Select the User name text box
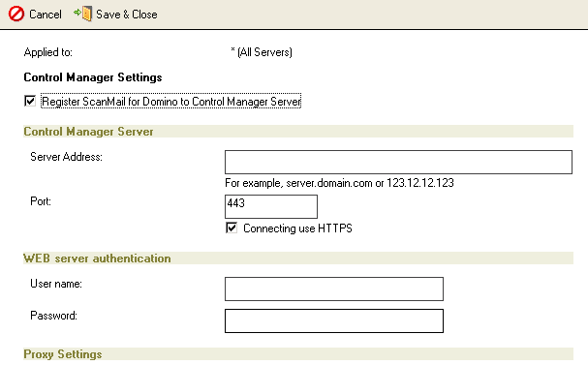The width and height of the screenshot is (588, 365). [x=334, y=289]
